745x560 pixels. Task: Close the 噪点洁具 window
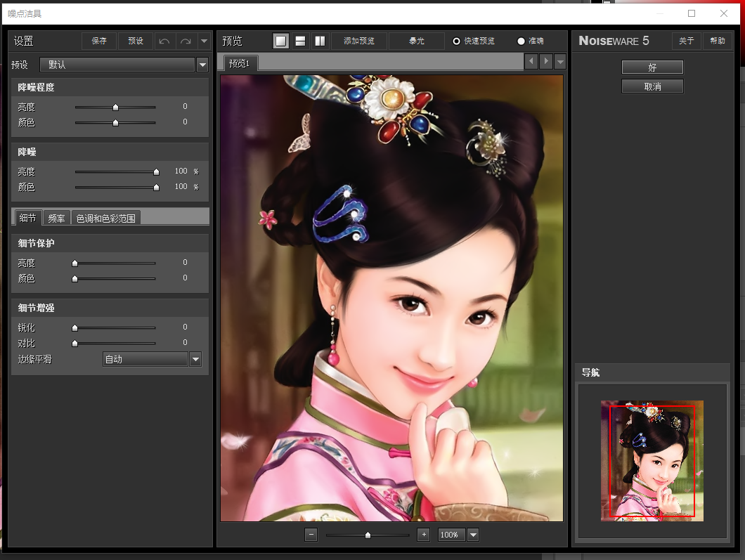(724, 13)
